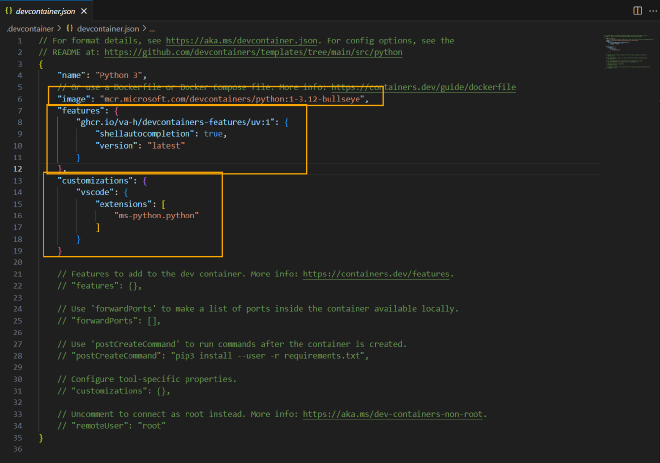Screen dimensions: 660x463
Task: Select the devcontainer.json editor tab
Action: click(45, 11)
